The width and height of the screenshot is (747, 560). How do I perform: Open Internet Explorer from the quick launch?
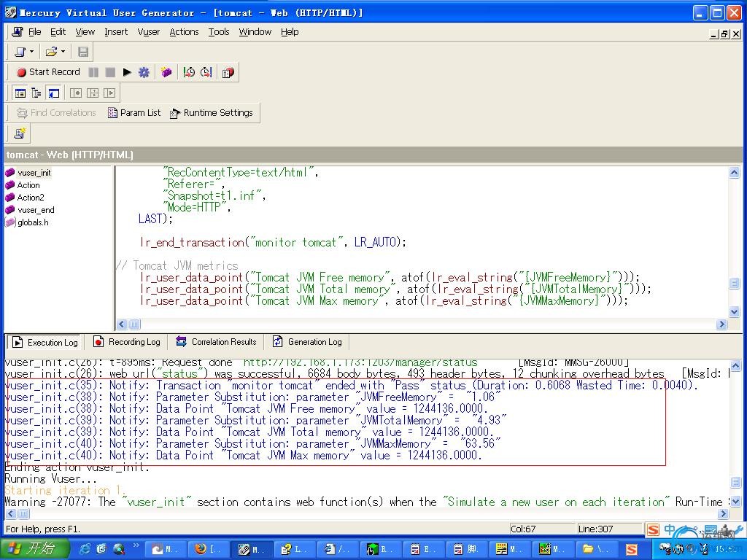point(85,549)
